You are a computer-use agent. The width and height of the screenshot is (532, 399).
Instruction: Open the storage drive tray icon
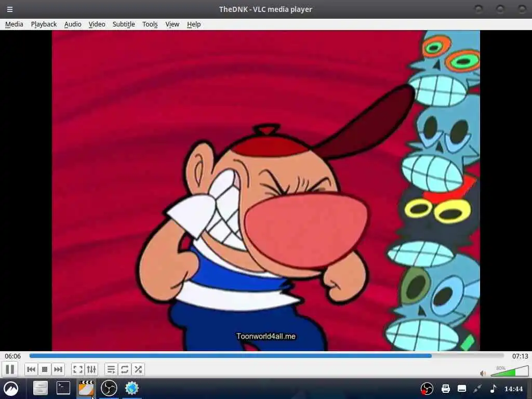tap(462, 389)
